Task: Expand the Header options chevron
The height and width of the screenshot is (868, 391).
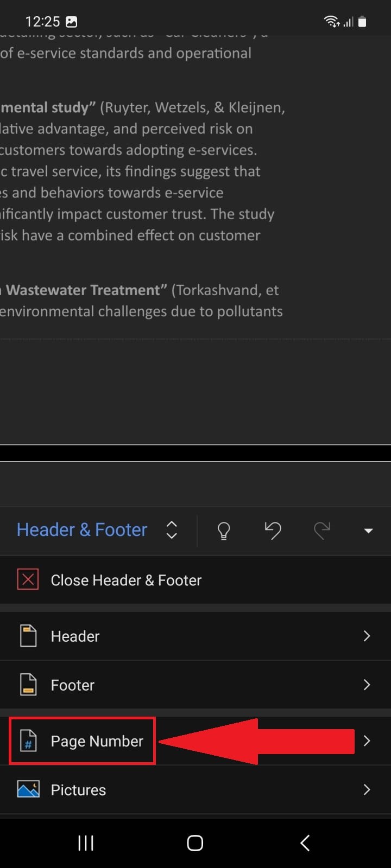Action: [367, 636]
